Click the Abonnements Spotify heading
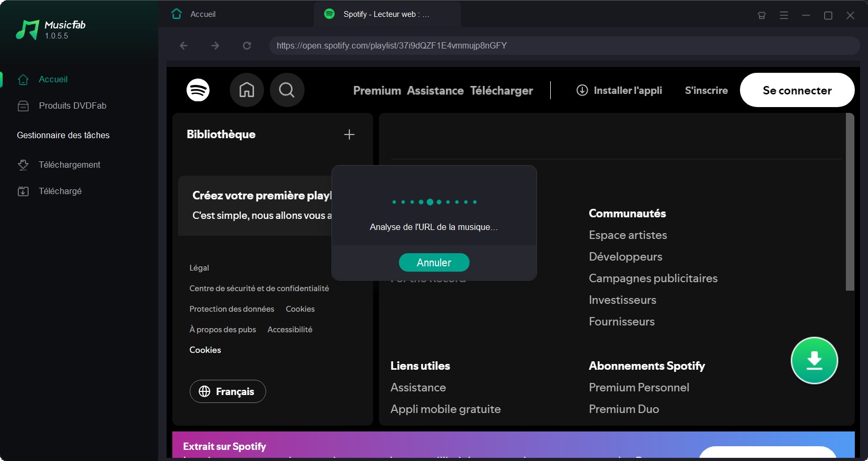 click(647, 366)
